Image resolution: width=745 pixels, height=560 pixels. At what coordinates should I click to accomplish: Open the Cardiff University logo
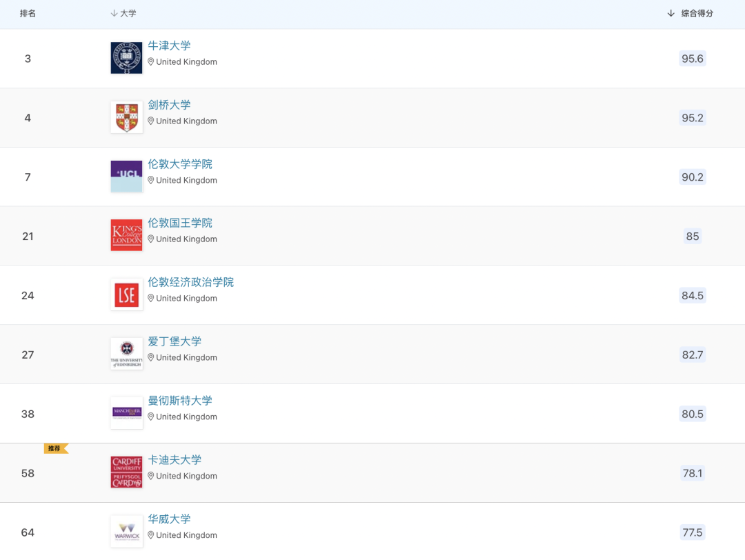click(x=126, y=472)
